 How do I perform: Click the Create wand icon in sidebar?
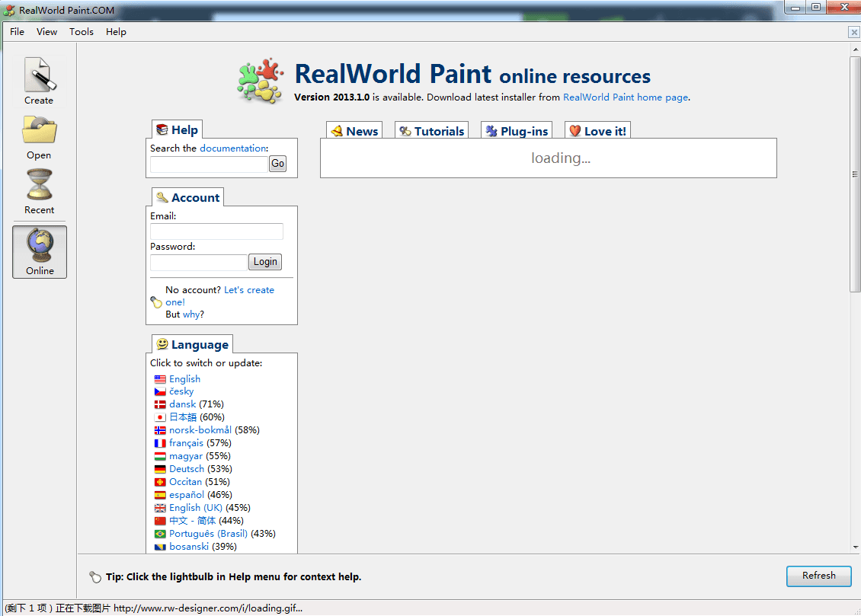[x=40, y=75]
